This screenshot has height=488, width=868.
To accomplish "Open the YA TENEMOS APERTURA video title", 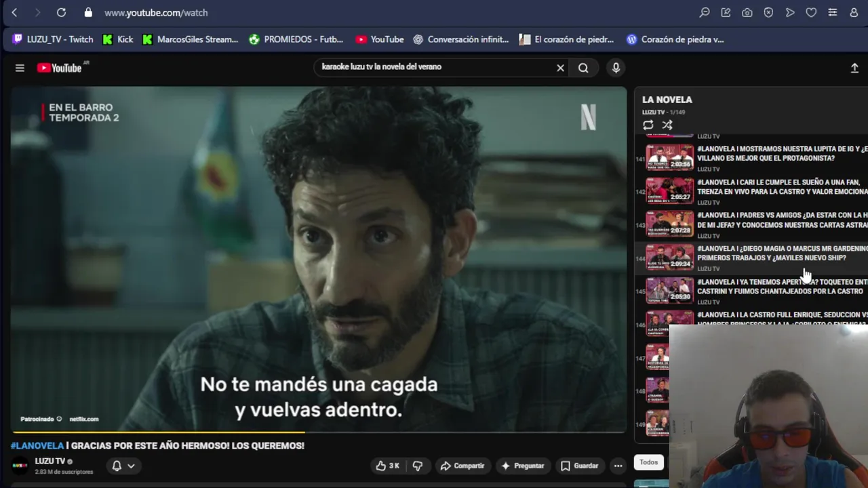I will point(783,286).
